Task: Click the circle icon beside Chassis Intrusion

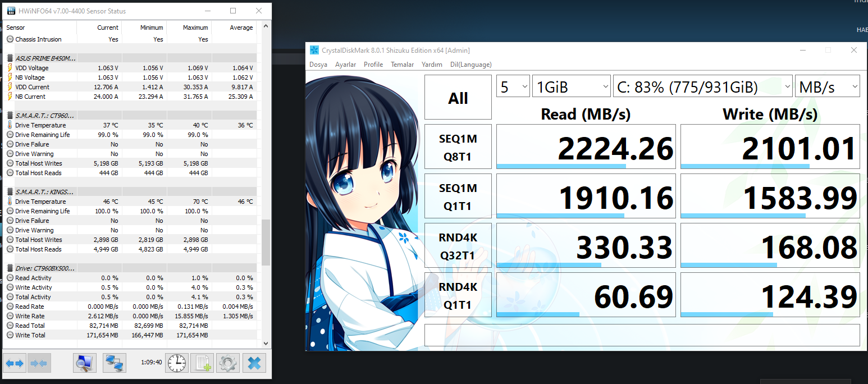Action: (10, 39)
